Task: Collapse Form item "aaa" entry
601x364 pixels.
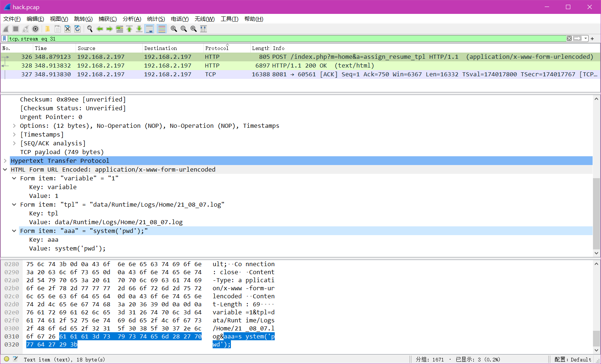Action: coord(14,231)
